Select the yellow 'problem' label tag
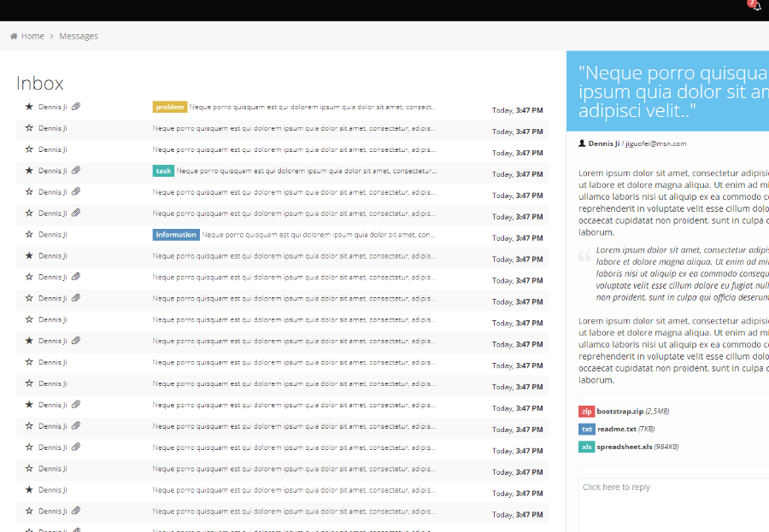This screenshot has width=769, height=532. click(169, 107)
